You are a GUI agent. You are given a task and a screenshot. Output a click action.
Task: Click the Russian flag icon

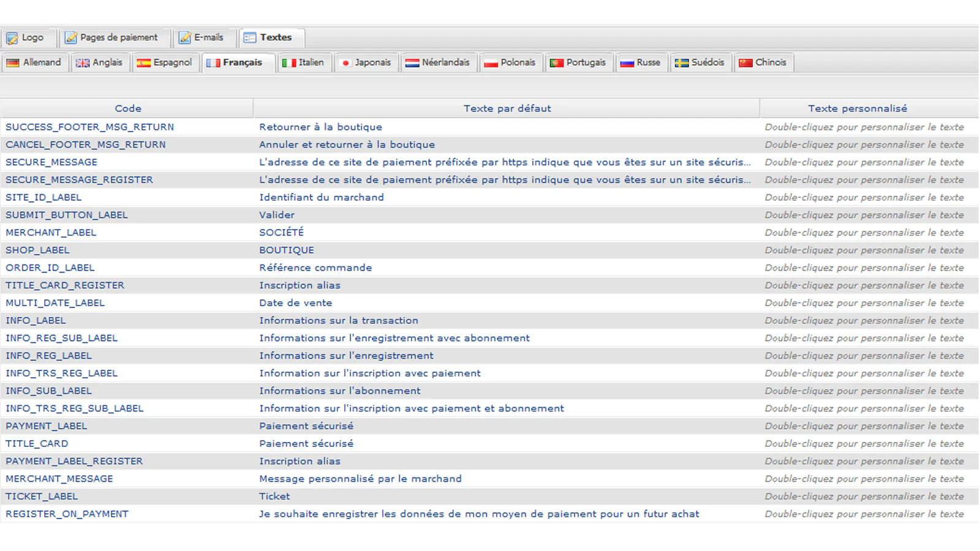point(627,63)
